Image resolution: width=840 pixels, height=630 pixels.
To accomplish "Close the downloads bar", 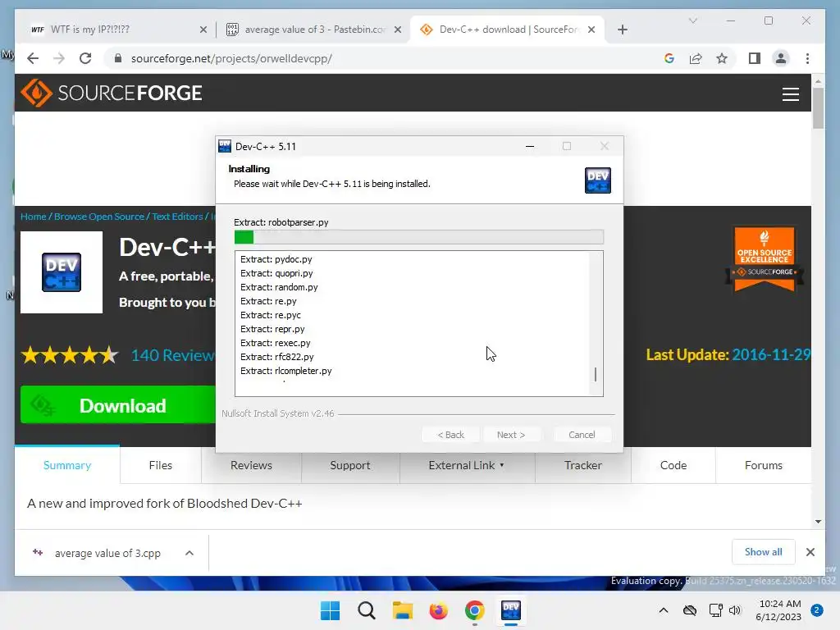I will [810, 552].
